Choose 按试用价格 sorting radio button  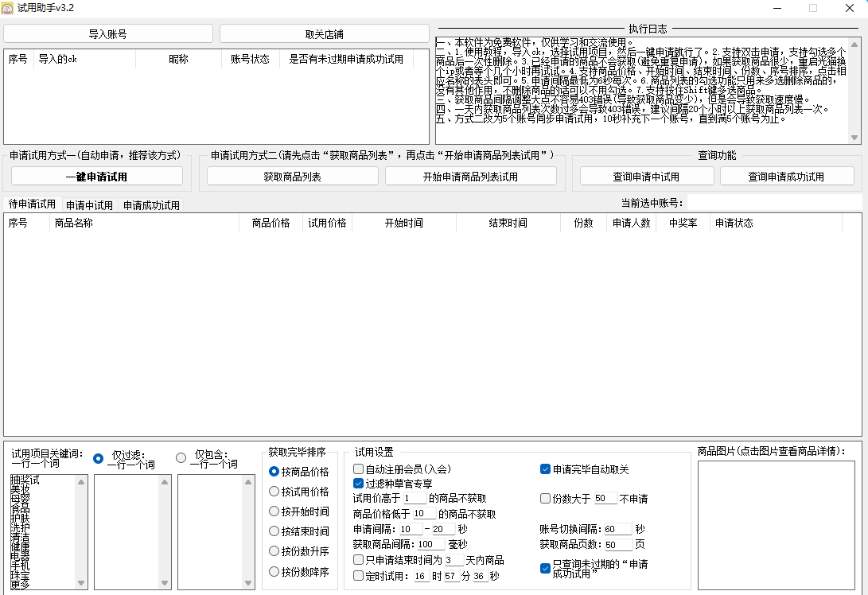(x=274, y=492)
